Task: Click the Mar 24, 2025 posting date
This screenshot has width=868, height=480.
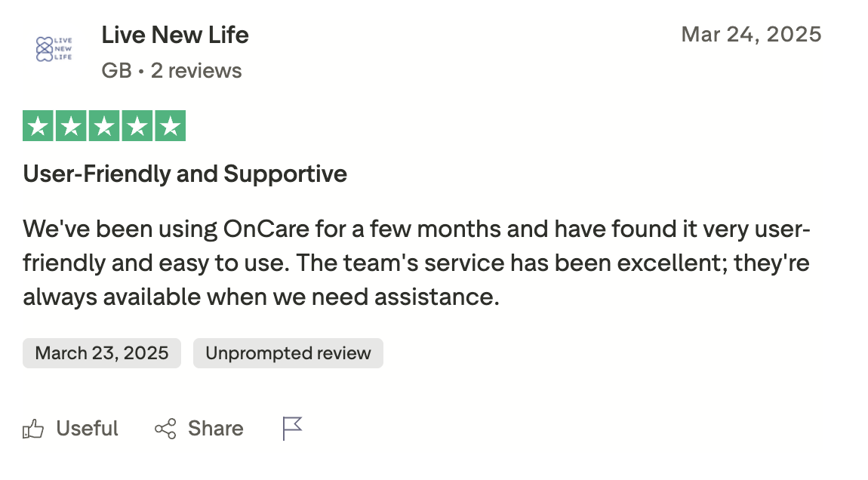Action: tap(751, 35)
